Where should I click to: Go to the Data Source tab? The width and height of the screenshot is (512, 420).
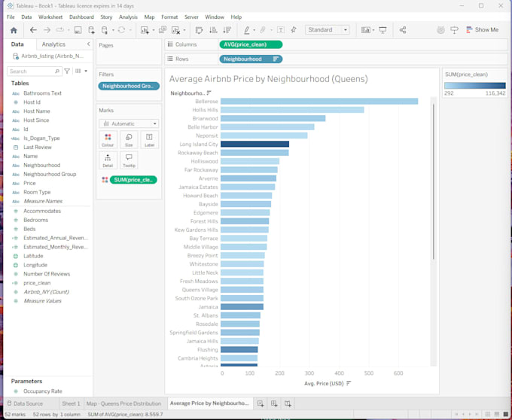coord(25,403)
